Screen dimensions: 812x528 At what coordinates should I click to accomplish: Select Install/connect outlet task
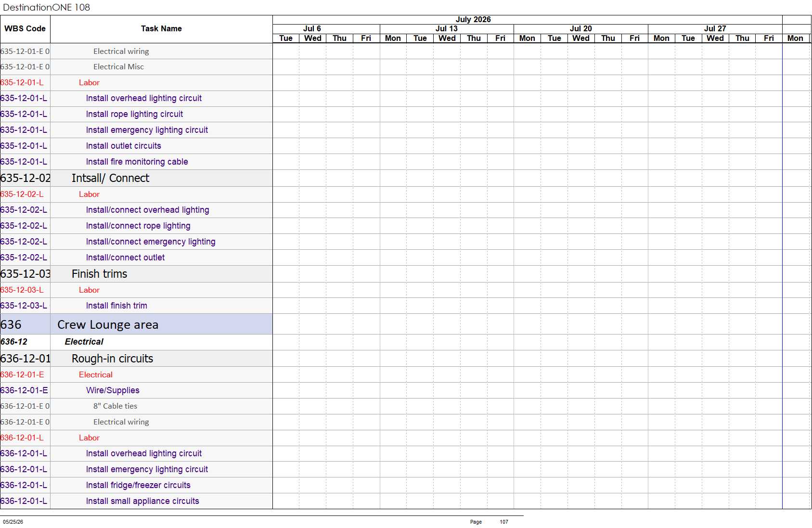[x=136, y=258]
